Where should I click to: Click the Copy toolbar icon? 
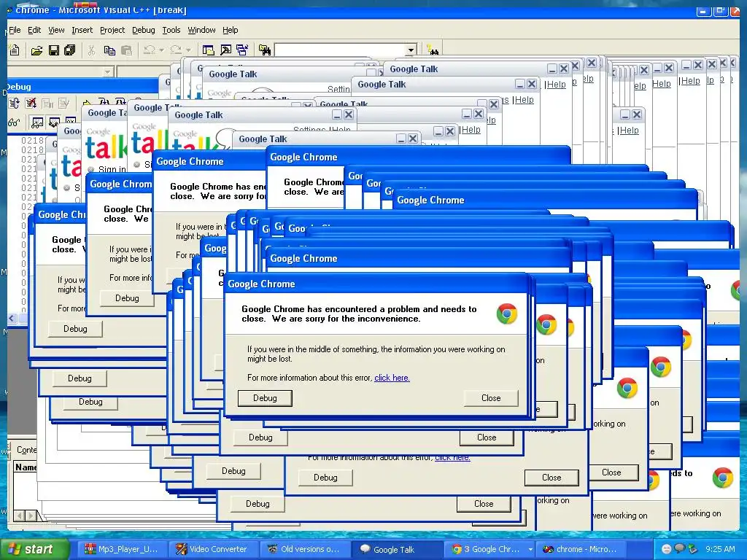[109, 50]
